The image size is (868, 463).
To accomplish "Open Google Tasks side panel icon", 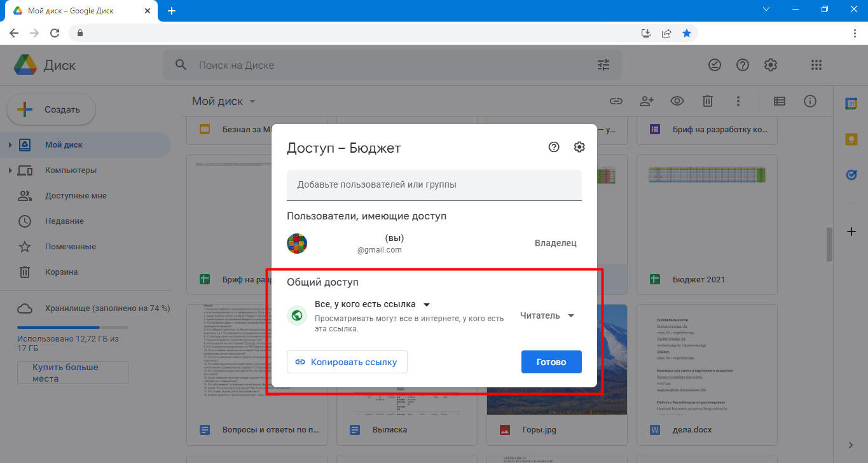I will [851, 174].
